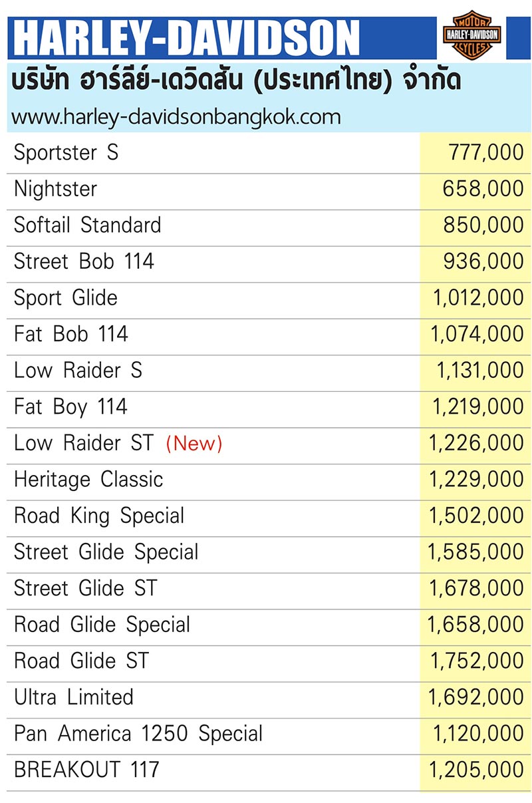Click the Road King Special price 1,502,000
This screenshot has width=532, height=803.
tap(476, 516)
